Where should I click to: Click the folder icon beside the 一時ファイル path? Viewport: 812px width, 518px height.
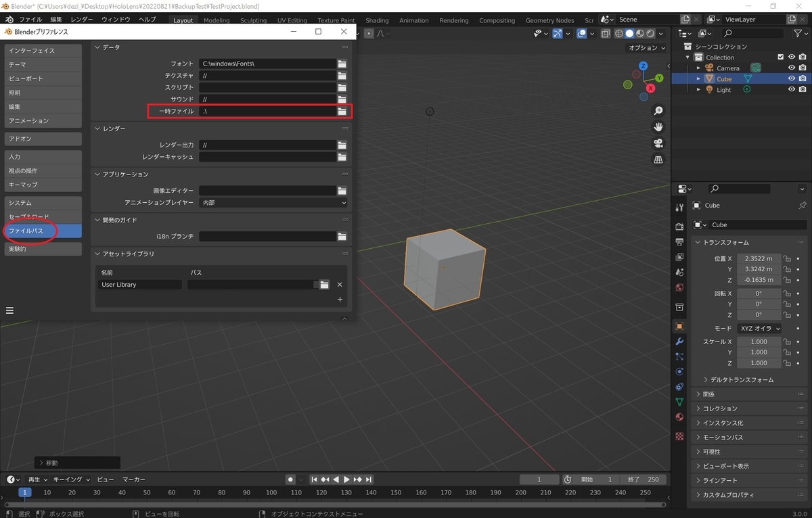(x=342, y=111)
